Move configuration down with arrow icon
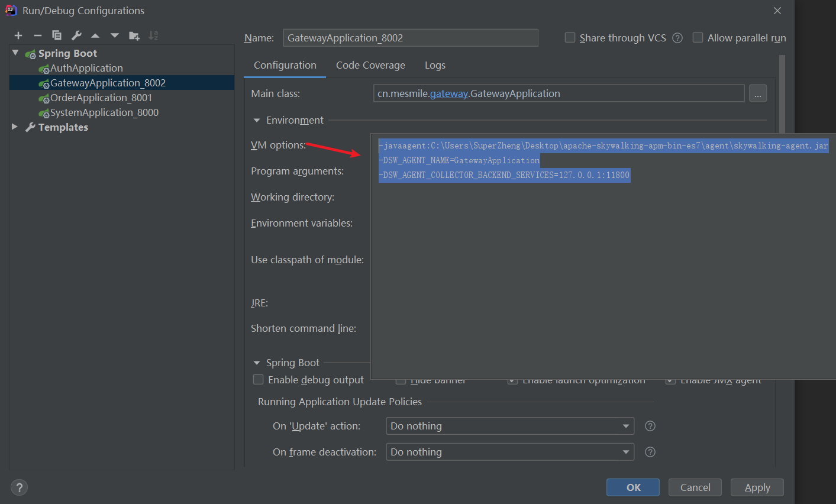 [x=115, y=35]
